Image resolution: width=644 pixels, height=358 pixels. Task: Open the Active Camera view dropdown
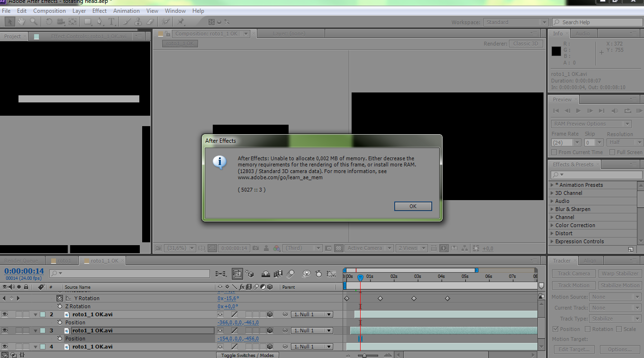(x=369, y=248)
